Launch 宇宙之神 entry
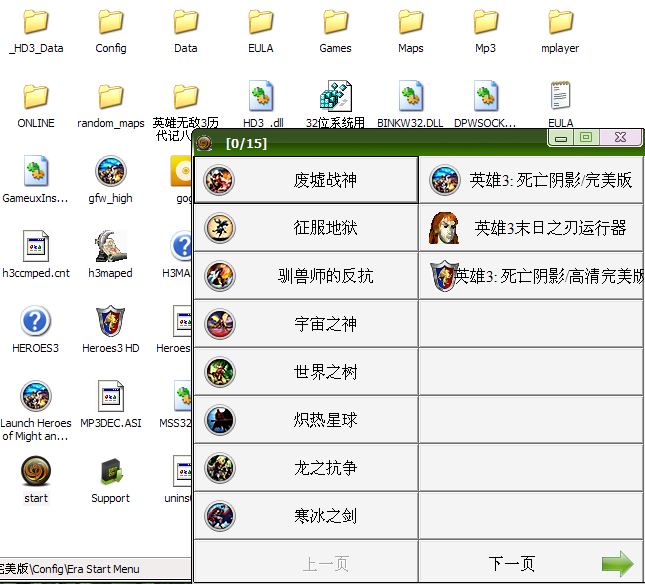 click(306, 324)
